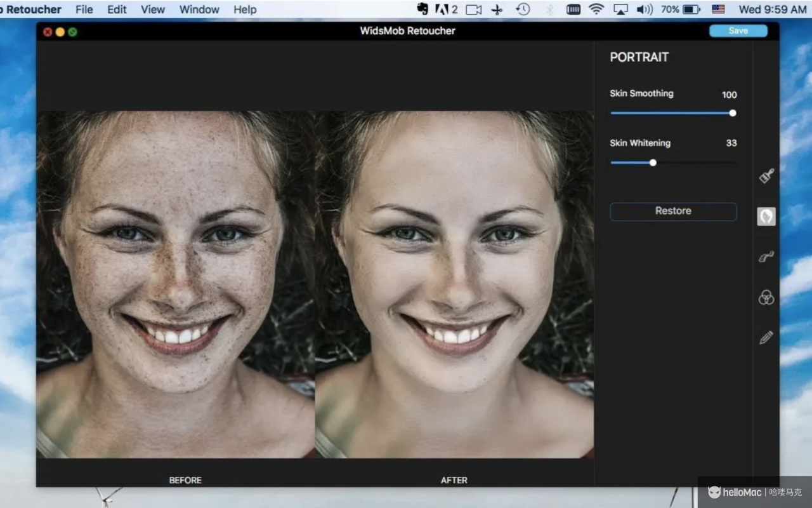Click the Wed 9:59 AM clock
The height and width of the screenshot is (508, 812).
(773, 10)
